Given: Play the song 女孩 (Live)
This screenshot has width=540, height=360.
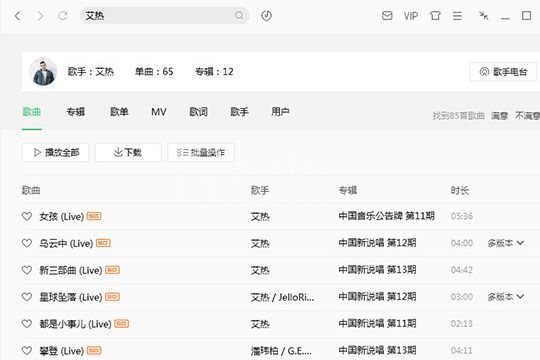Looking at the screenshot, I should (x=62, y=217).
